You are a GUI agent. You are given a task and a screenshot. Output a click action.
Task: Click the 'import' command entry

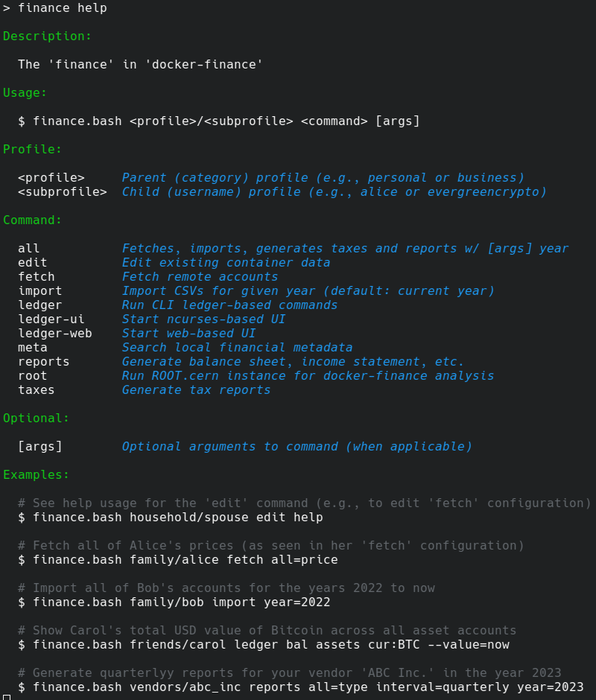(40, 290)
